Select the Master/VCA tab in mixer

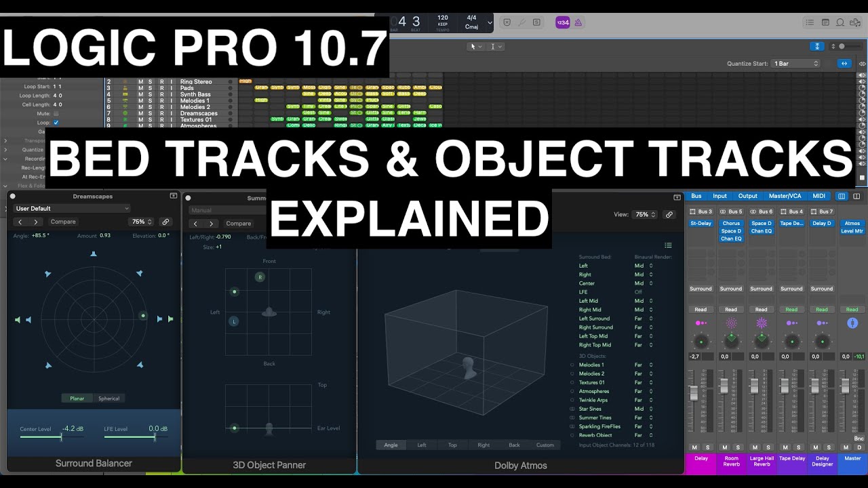click(785, 196)
